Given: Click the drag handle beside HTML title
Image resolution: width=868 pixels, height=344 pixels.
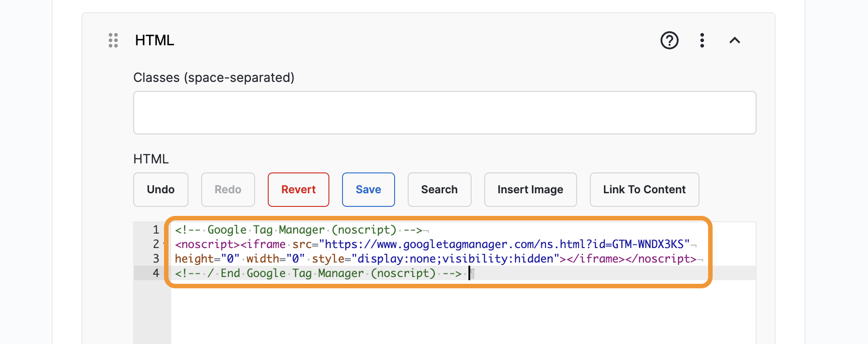Looking at the screenshot, I should pyautogui.click(x=113, y=40).
